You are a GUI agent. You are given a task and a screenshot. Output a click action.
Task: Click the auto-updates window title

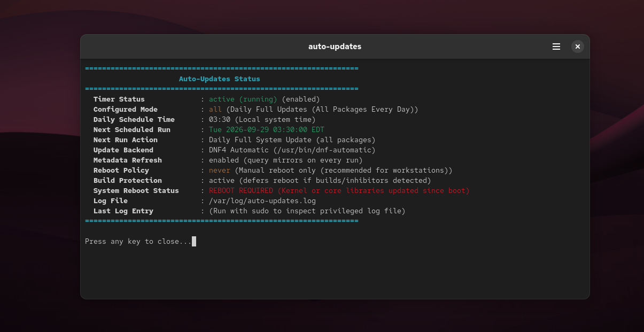335,47
